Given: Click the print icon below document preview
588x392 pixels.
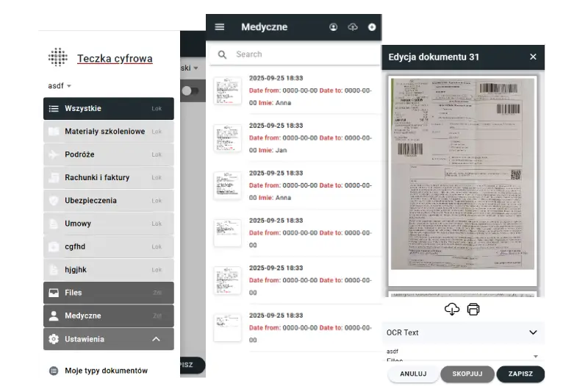Looking at the screenshot, I should (473, 309).
